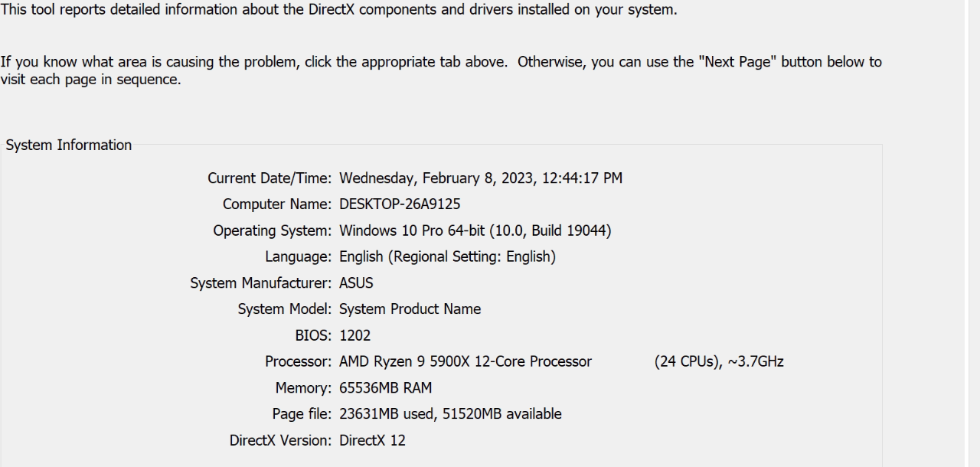
Task: Click the Windows 10 Pro operating system value
Action: pyautogui.click(x=475, y=230)
